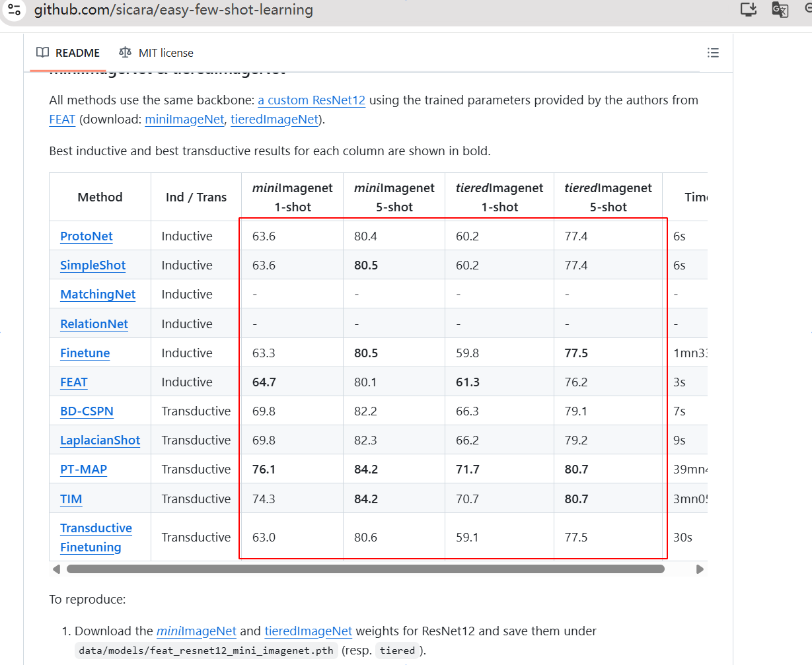The image size is (812, 665).
Task: Open the BD-CSPN method link
Action: pyautogui.click(x=87, y=411)
